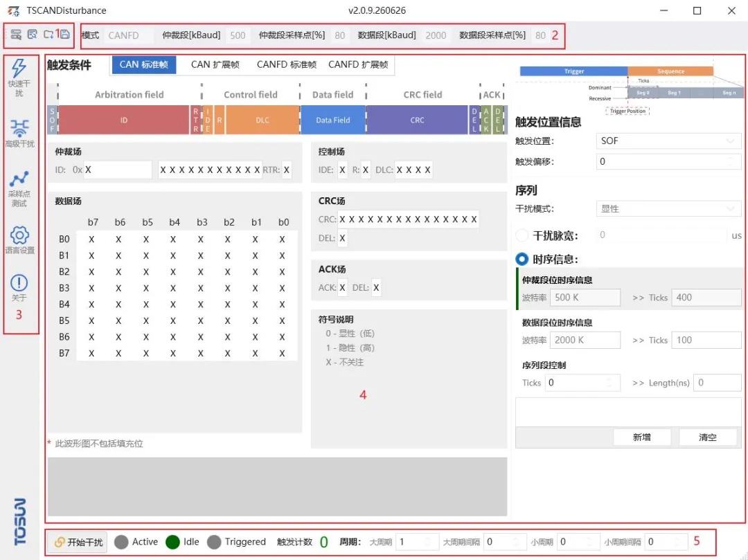Click the 触发计数 counter value
The height and width of the screenshot is (560, 748).
tap(324, 542)
